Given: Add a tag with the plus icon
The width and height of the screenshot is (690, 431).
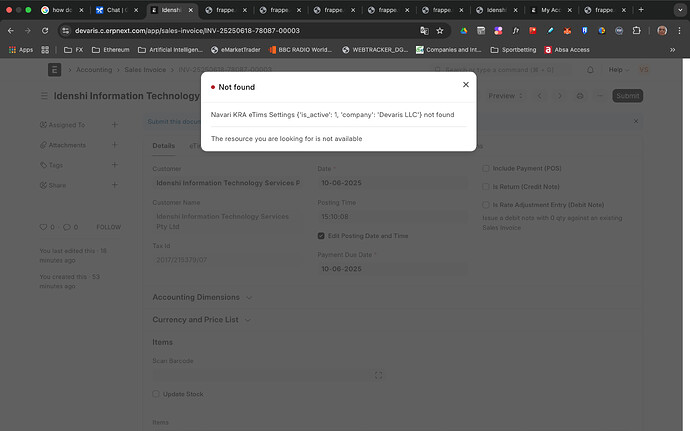Looking at the screenshot, I should pyautogui.click(x=115, y=165).
